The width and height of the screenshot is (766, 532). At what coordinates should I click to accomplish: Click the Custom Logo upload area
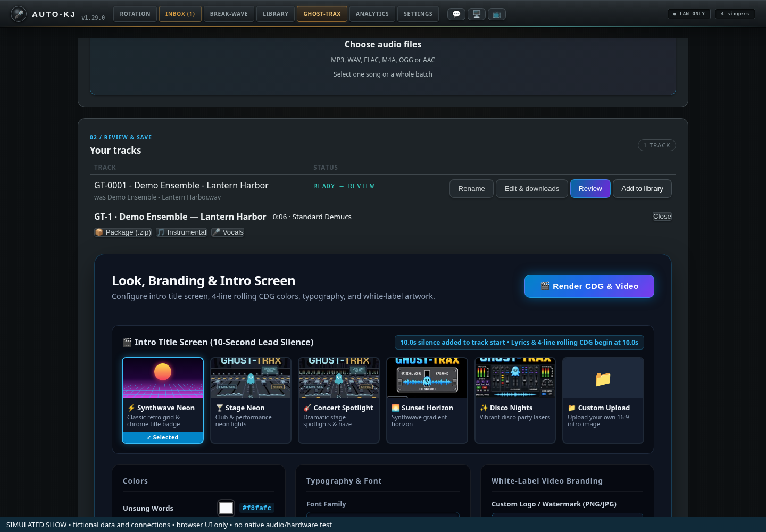point(567,515)
